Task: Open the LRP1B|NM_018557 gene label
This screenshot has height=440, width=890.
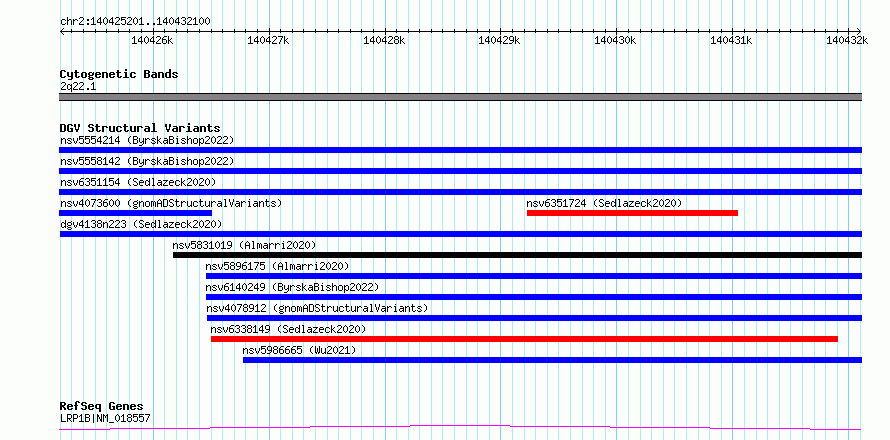Action: 105,419
